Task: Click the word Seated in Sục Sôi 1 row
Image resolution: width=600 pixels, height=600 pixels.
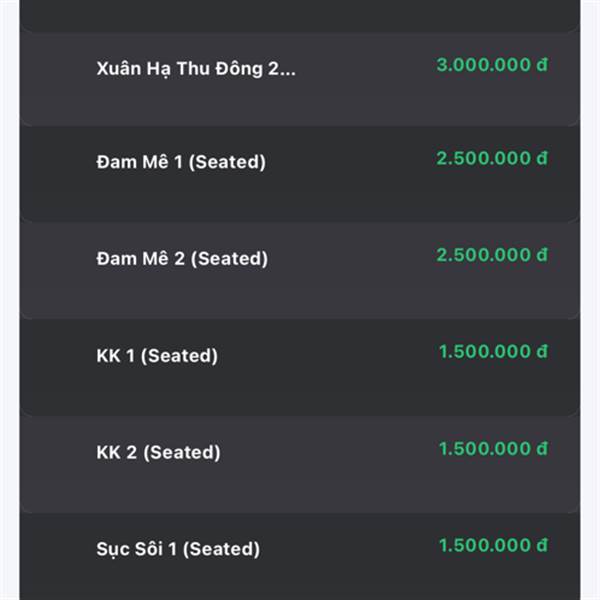Action: coord(222,549)
